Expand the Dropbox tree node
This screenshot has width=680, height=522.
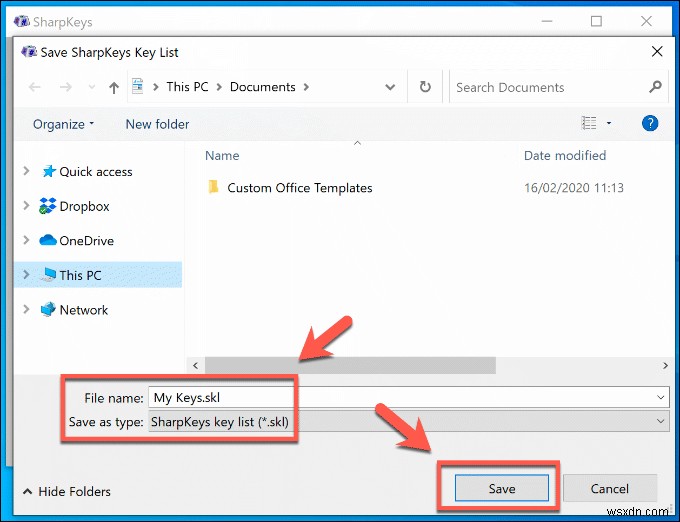pos(26,206)
